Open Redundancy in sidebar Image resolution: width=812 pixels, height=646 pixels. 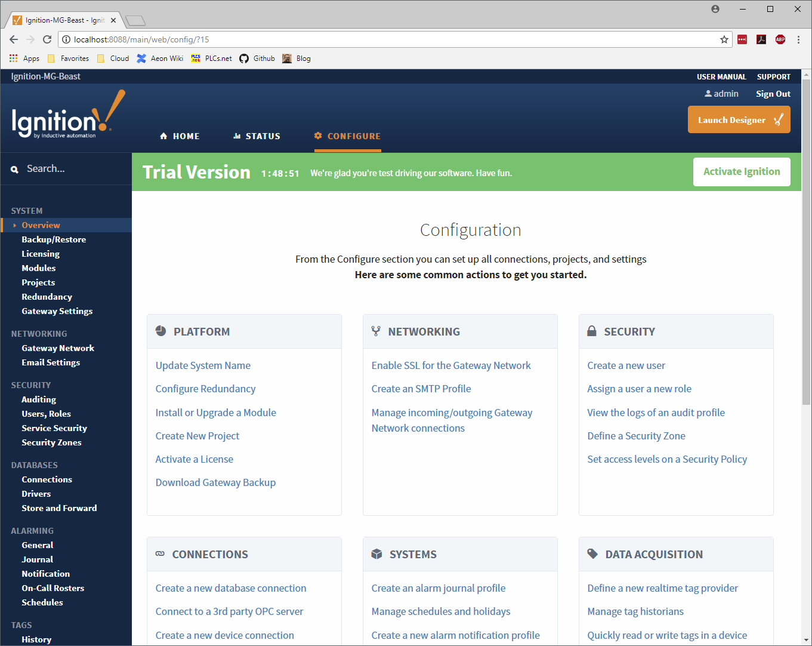point(47,297)
